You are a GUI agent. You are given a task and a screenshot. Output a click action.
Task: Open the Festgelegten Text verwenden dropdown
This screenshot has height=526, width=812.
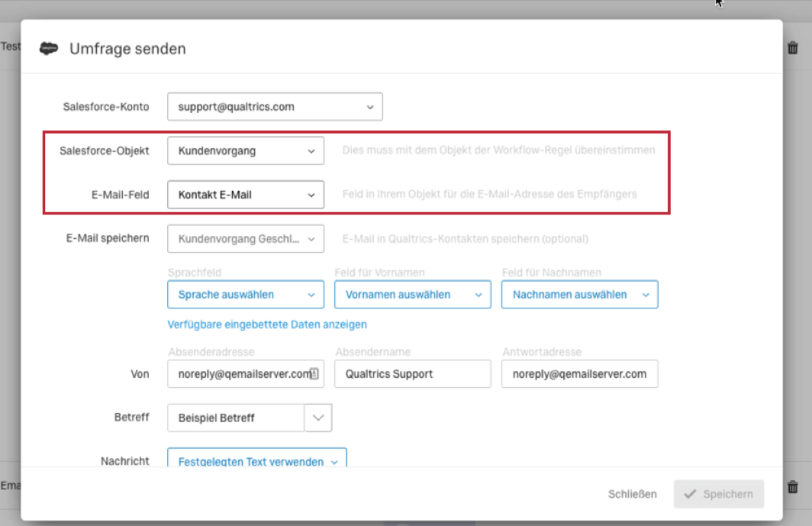257,458
